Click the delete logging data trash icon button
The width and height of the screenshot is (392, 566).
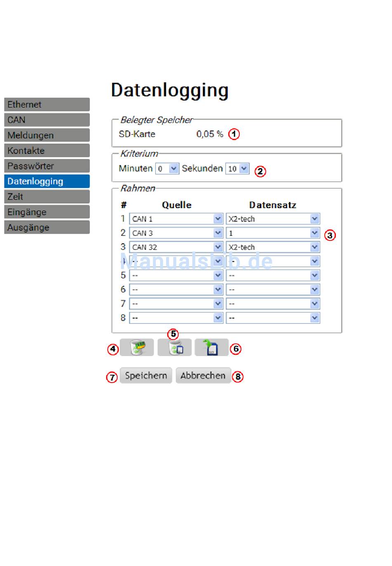[x=137, y=347]
